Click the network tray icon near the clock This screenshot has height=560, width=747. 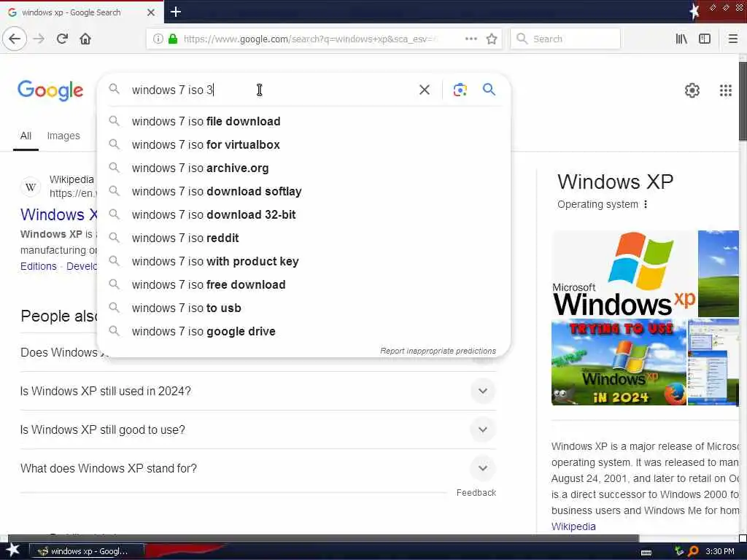point(679,551)
